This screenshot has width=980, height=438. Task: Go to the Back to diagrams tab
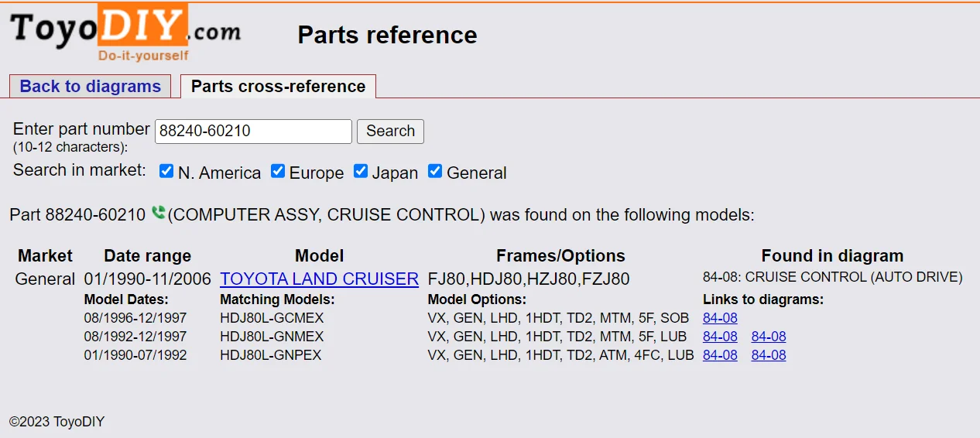tap(90, 87)
